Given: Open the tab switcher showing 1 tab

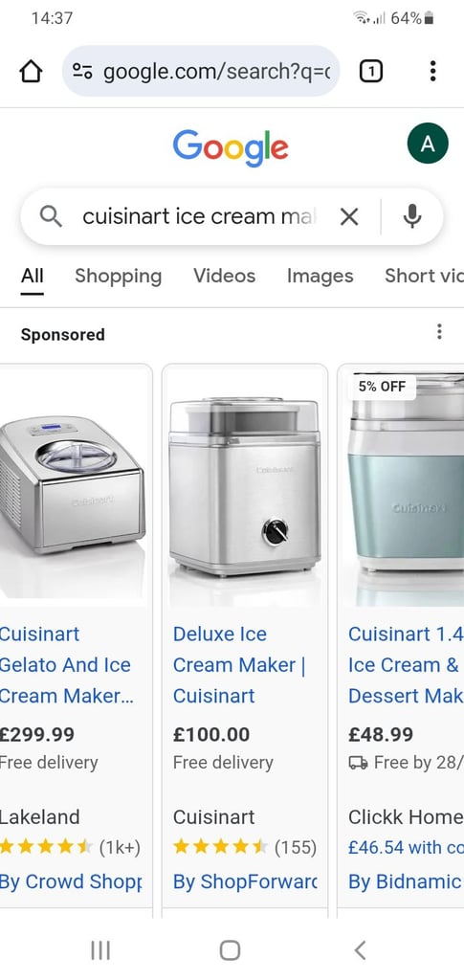Looking at the screenshot, I should (371, 72).
